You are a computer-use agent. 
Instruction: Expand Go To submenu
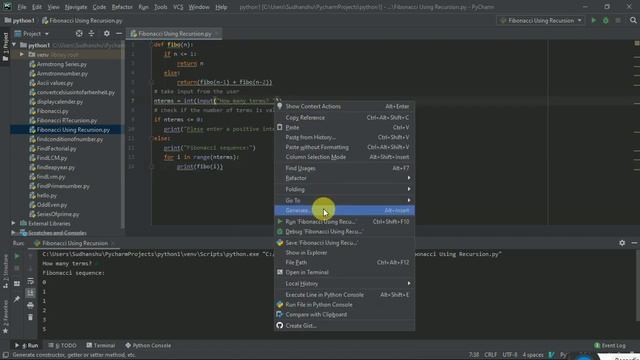344,200
